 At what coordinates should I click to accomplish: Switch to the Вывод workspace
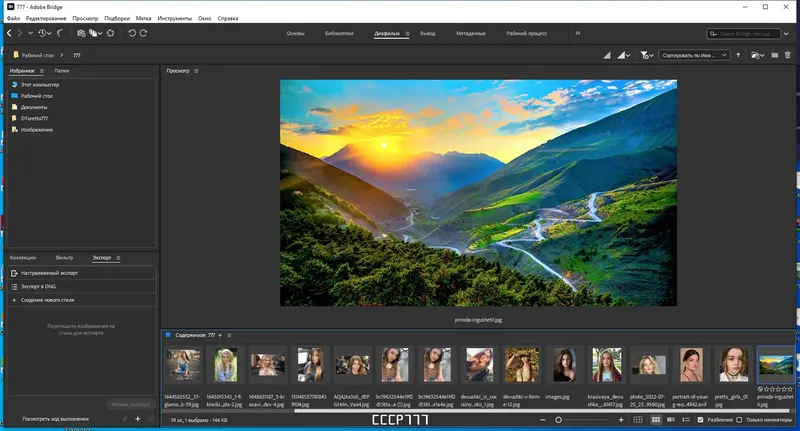point(428,33)
